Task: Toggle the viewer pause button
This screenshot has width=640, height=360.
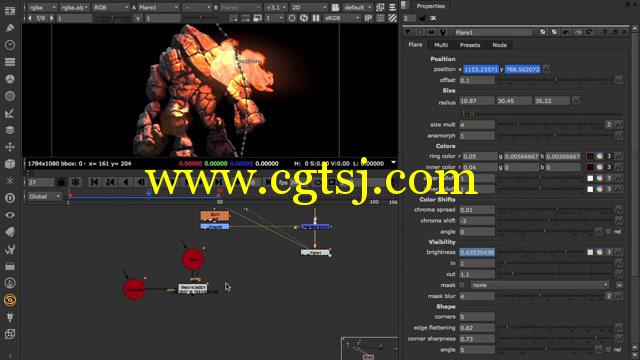Action: pos(316,18)
